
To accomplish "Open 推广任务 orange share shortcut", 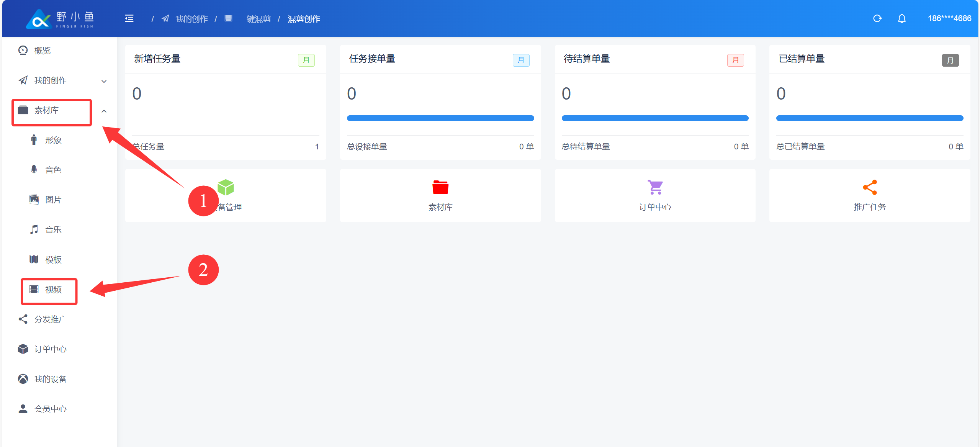I will (869, 187).
